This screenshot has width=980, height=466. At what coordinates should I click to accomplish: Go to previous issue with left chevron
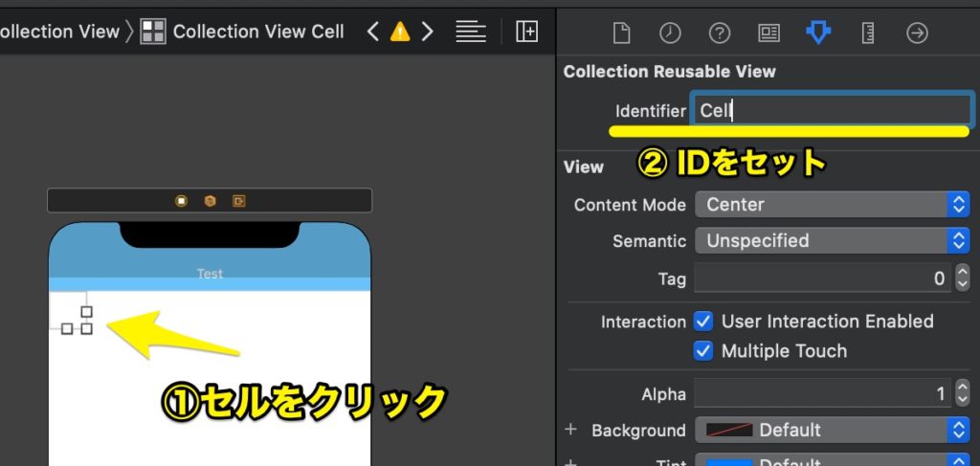(x=372, y=32)
